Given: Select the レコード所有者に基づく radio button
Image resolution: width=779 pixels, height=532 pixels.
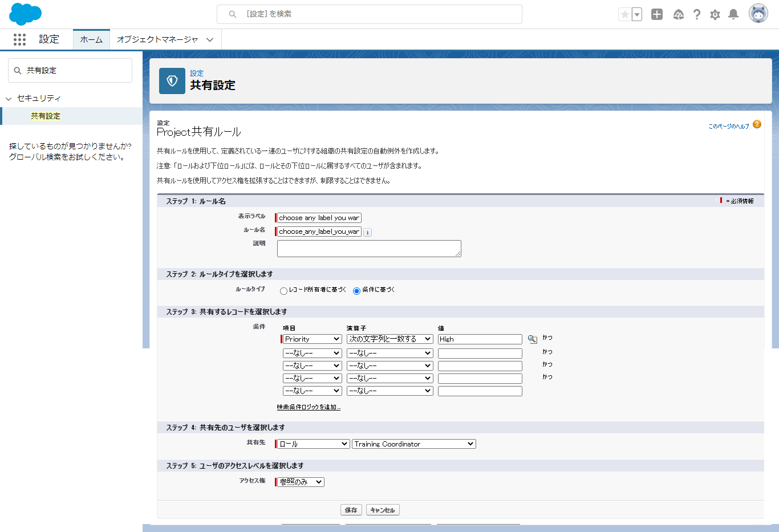Looking at the screenshot, I should click(x=283, y=291).
